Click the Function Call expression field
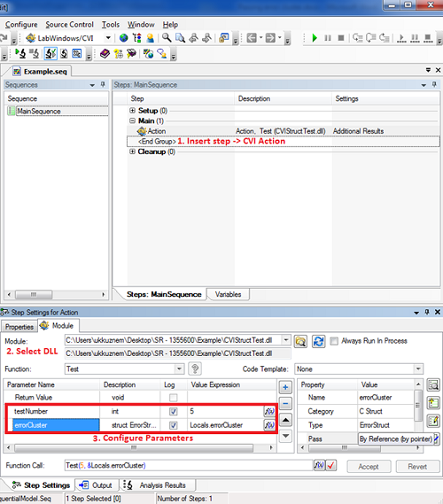This screenshot has height=504, width=443. pos(189,465)
